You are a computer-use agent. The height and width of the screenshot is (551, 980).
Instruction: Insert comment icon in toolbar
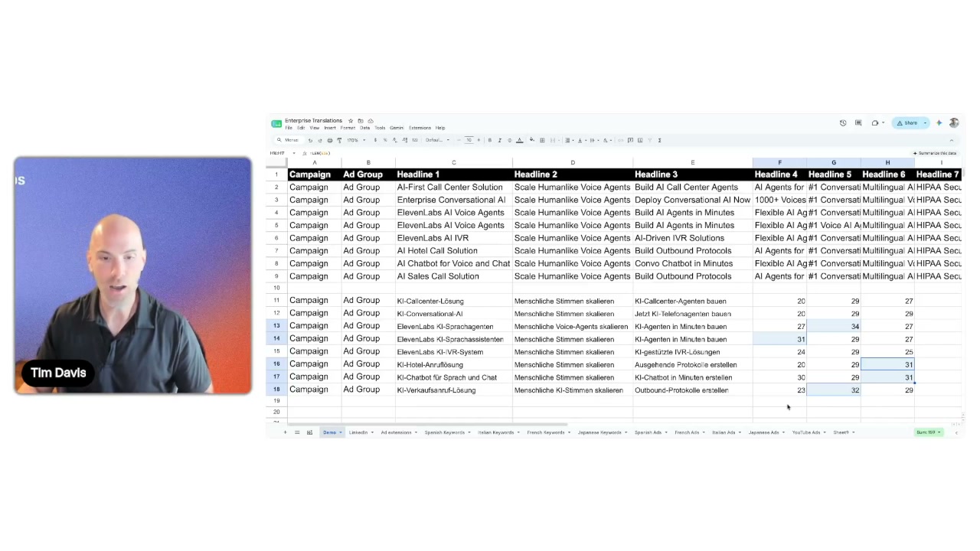(x=630, y=140)
